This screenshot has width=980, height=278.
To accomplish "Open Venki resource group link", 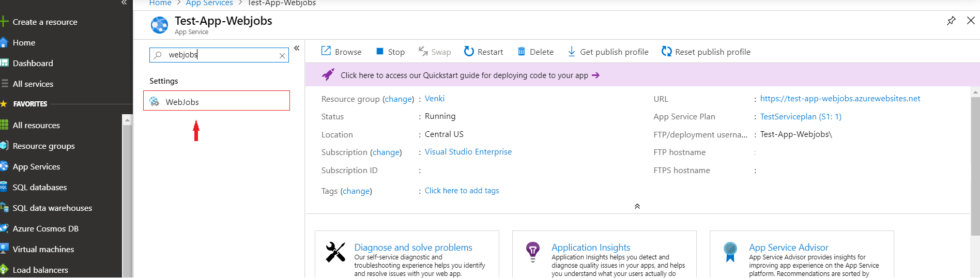I will click(435, 99).
